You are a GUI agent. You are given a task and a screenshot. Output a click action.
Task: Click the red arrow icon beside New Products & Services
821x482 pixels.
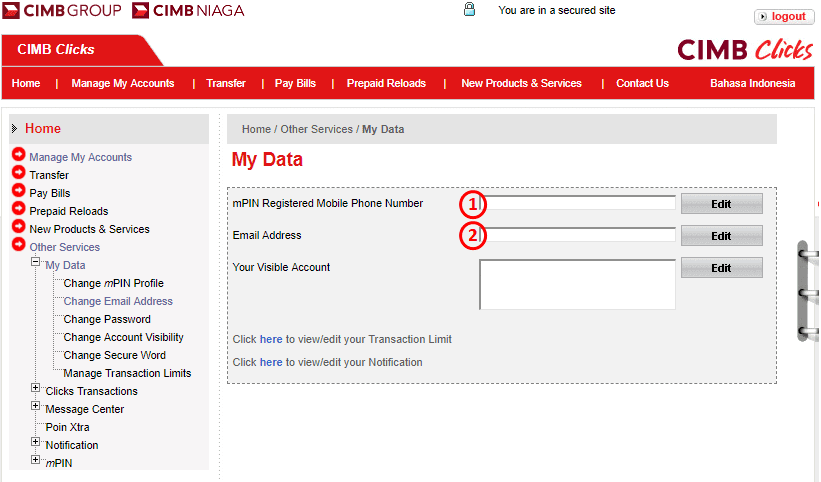tap(19, 226)
